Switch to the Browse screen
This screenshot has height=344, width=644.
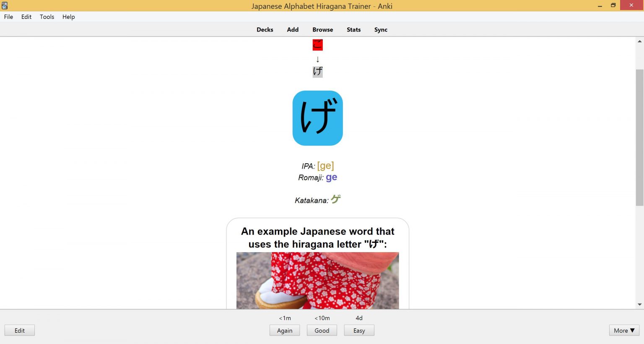click(x=322, y=29)
